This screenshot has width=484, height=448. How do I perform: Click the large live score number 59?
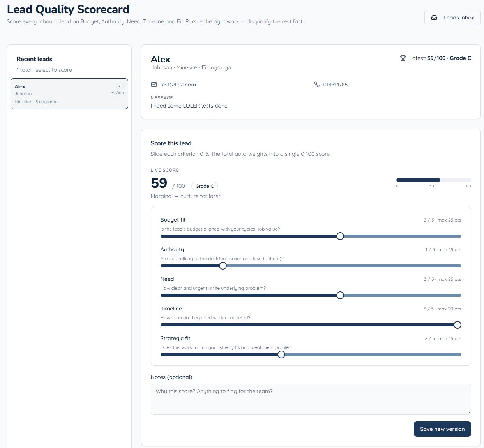tap(159, 183)
